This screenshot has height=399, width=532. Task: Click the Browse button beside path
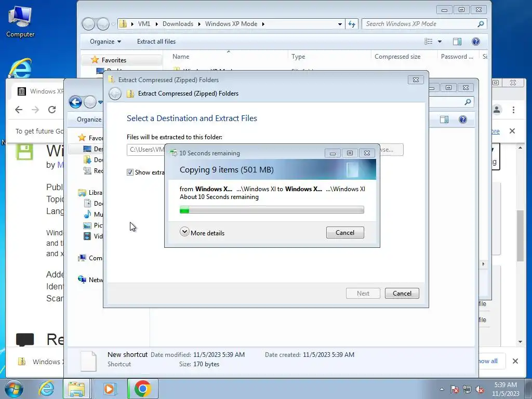pos(391,150)
